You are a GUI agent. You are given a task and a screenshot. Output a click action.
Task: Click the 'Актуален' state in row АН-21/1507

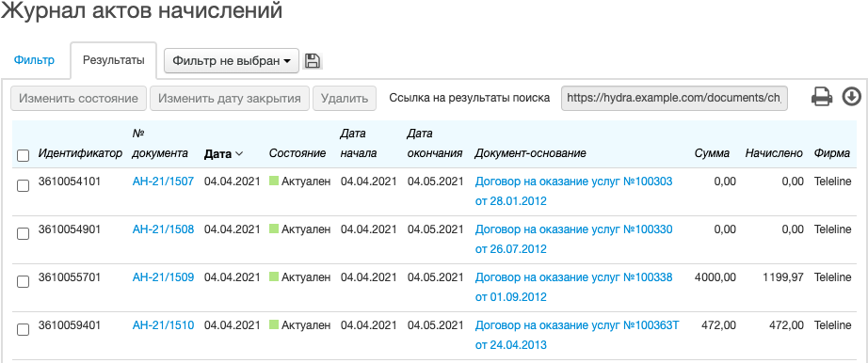[299, 181]
